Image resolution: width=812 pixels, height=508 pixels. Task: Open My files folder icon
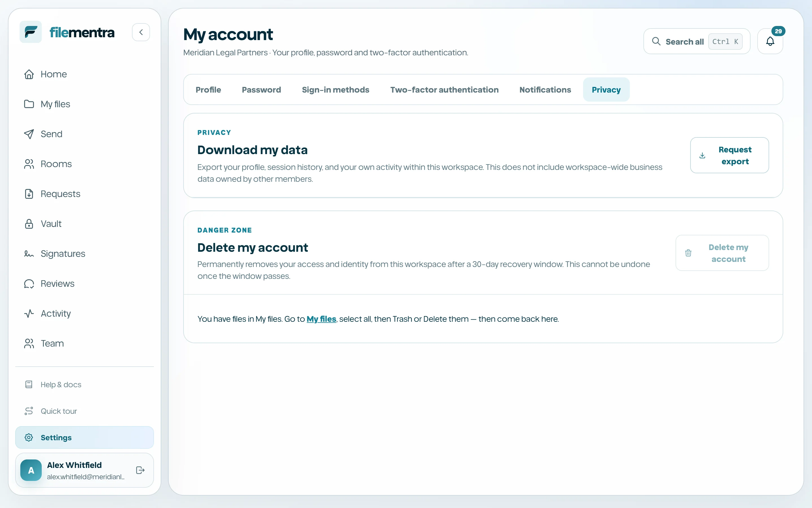pyautogui.click(x=29, y=104)
